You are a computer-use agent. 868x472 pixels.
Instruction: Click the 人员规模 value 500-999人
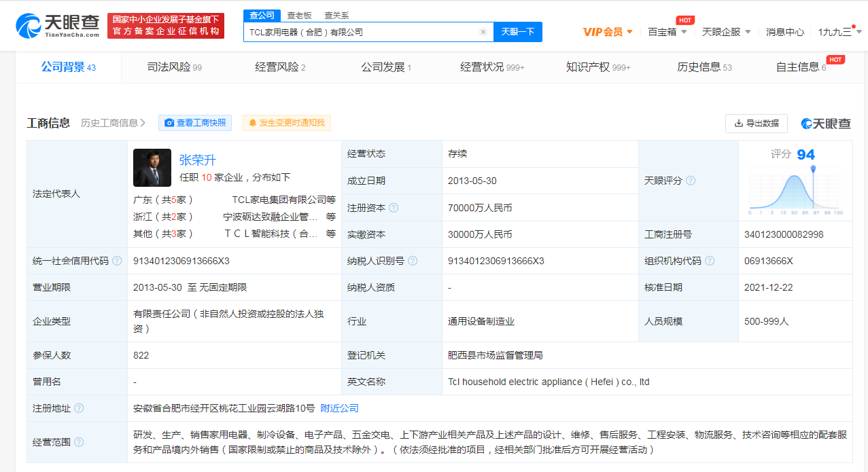[767, 321]
